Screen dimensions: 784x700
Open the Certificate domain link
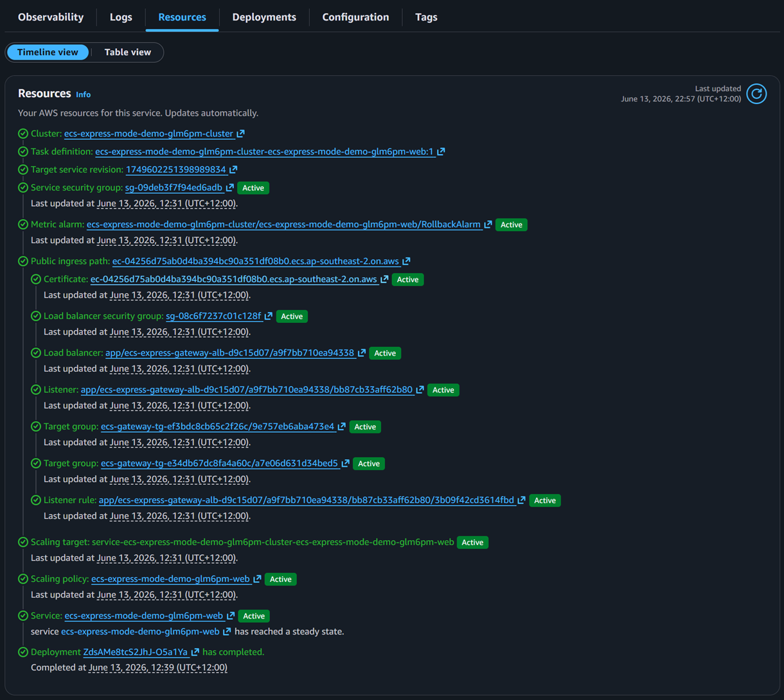[x=234, y=279]
